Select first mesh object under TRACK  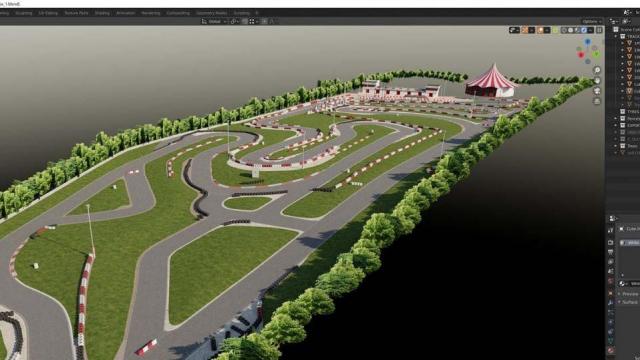[x=632, y=43]
